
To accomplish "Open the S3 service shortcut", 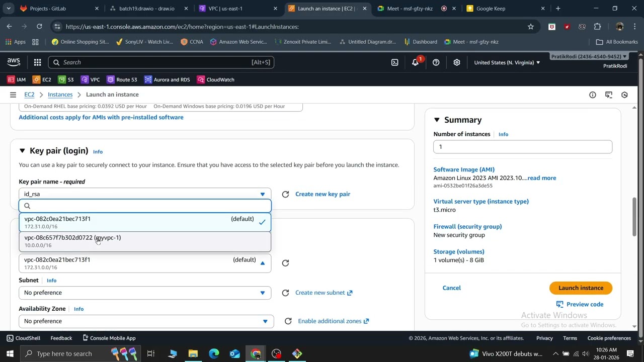I will tap(66, 79).
